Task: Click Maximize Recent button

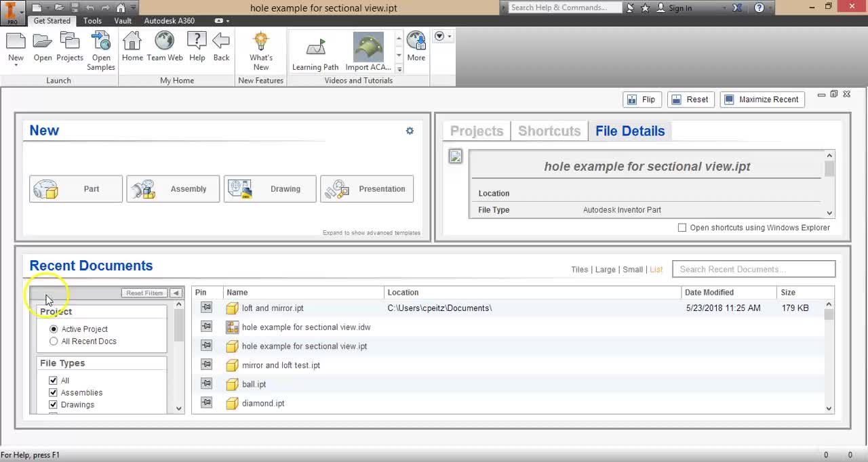Action: [762, 100]
